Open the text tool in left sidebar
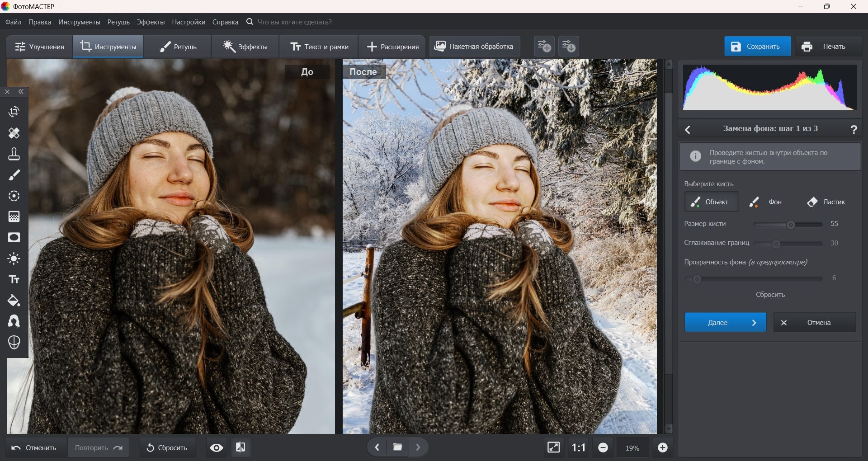The image size is (868, 461). [14, 279]
